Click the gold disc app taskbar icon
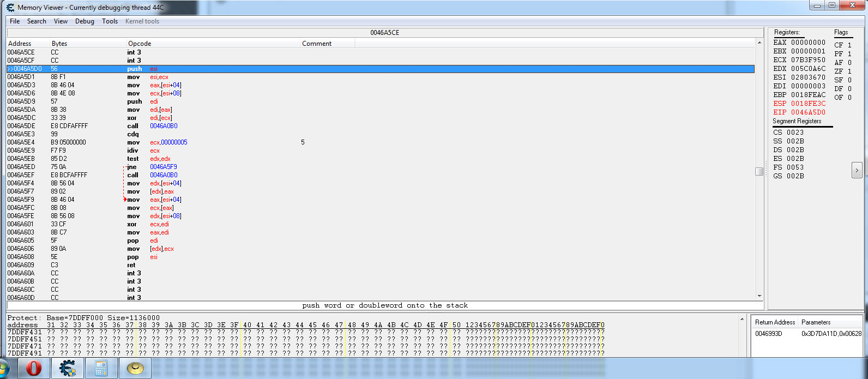 coord(135,369)
